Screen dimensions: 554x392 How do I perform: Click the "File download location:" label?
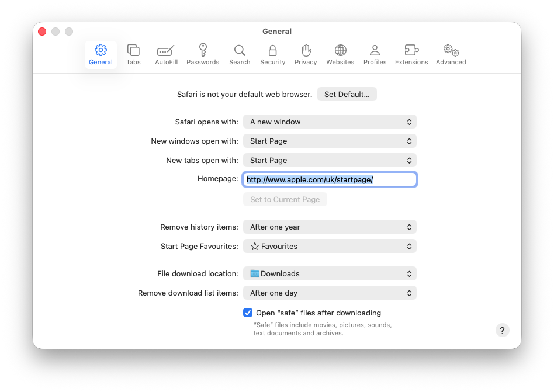pos(198,273)
